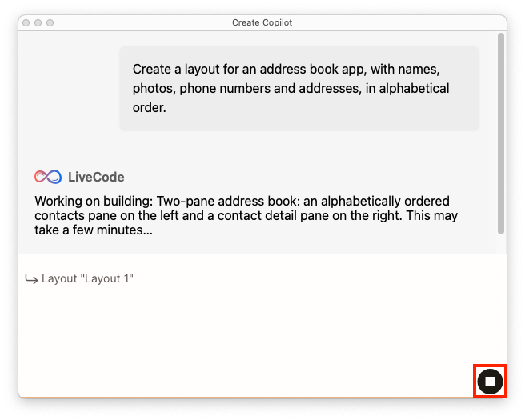
Task: Click the scrollbar track below the thumb
Action: click(501, 243)
